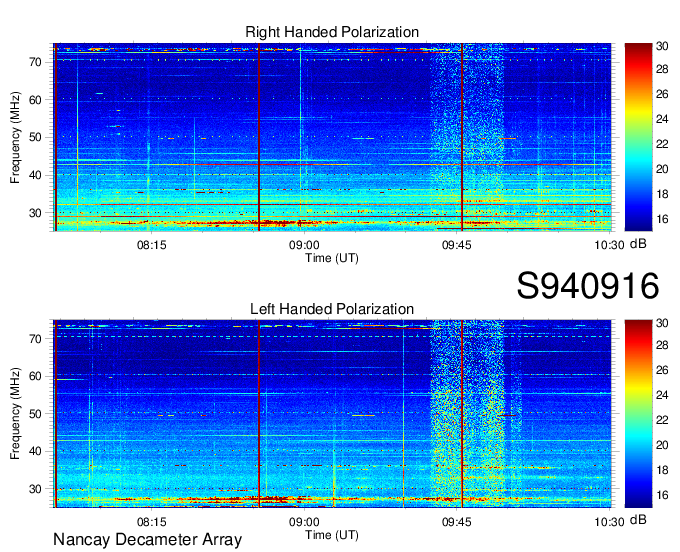This screenshot has height=552, width=680.
Task: Click the 10:30 tick of Left Handed plot
Action: coord(609,522)
